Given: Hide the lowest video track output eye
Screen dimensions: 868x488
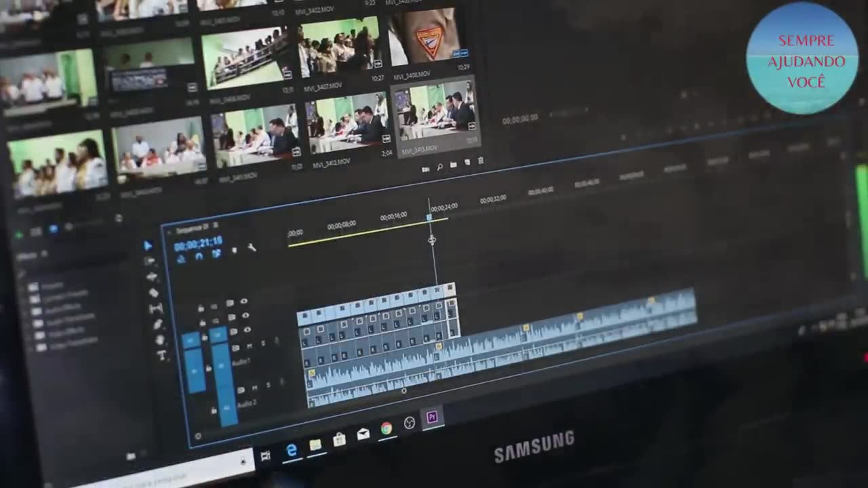Looking at the screenshot, I should (248, 329).
